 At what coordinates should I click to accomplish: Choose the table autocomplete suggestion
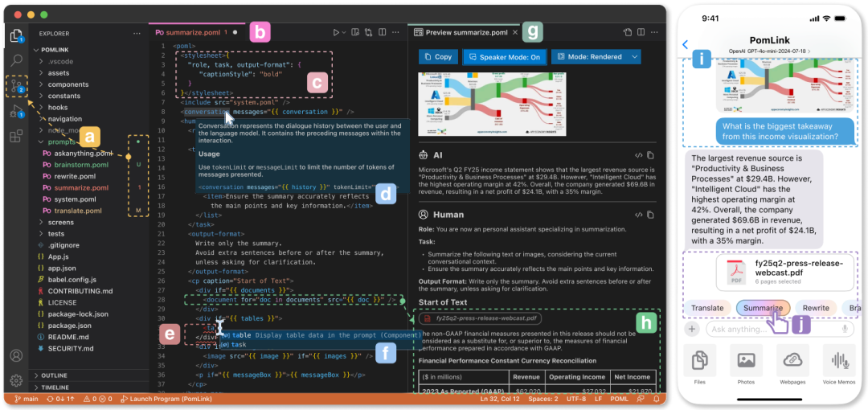click(x=321, y=335)
